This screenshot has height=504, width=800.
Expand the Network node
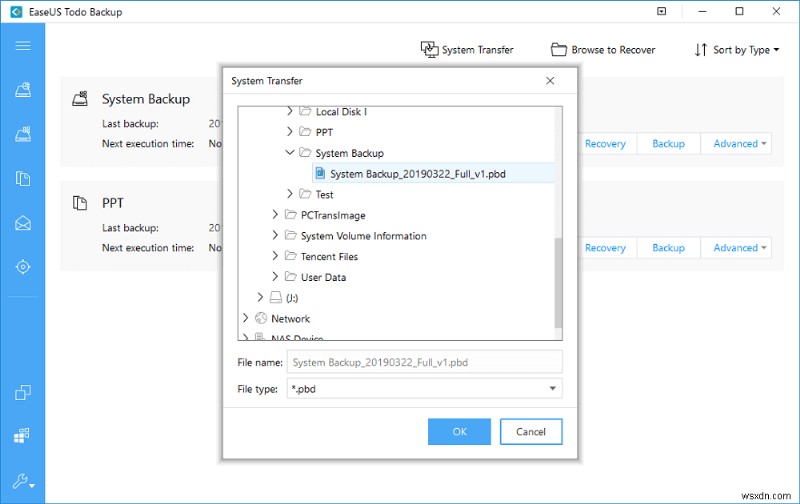click(x=245, y=318)
